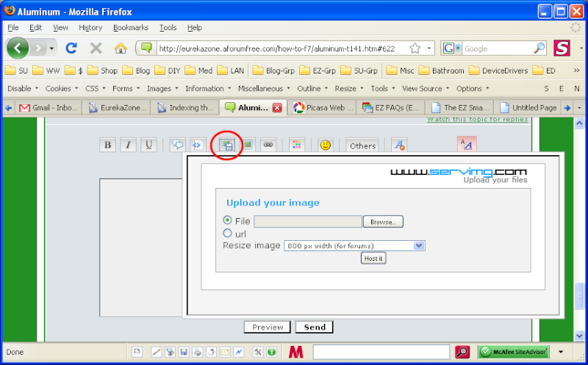The height and width of the screenshot is (365, 588).
Task: Open recent history dropdown beside forward button
Action: (51, 48)
